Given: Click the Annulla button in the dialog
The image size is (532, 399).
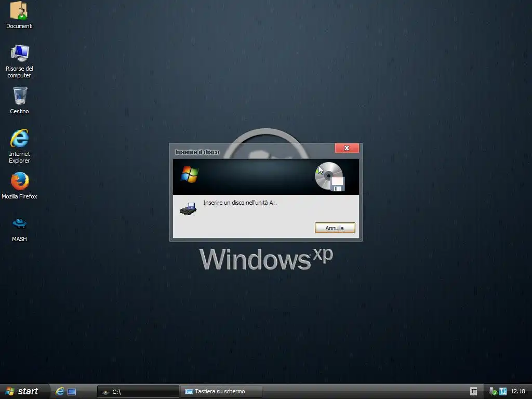Looking at the screenshot, I should pos(335,228).
